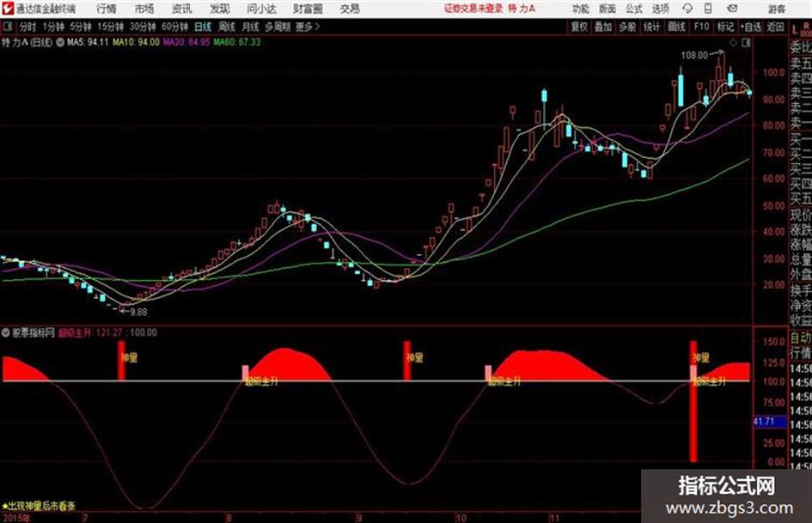
Task: Click the 多股 toolbar button
Action: pyautogui.click(x=627, y=27)
